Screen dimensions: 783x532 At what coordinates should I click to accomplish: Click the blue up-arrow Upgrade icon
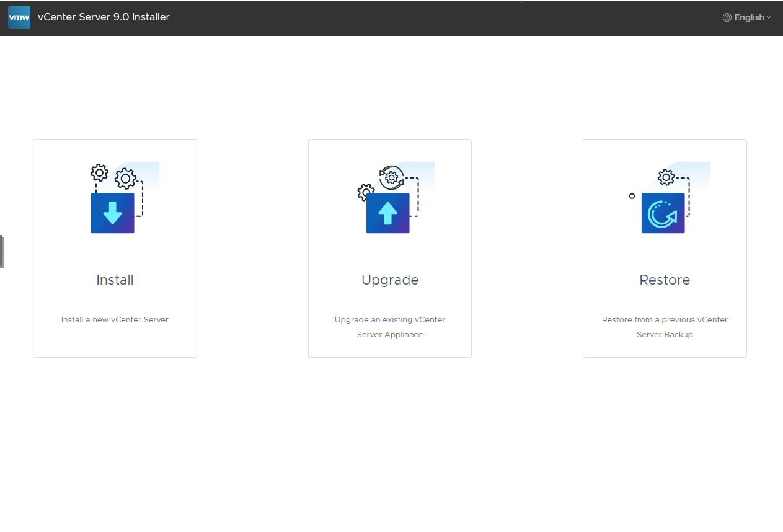pos(387,213)
